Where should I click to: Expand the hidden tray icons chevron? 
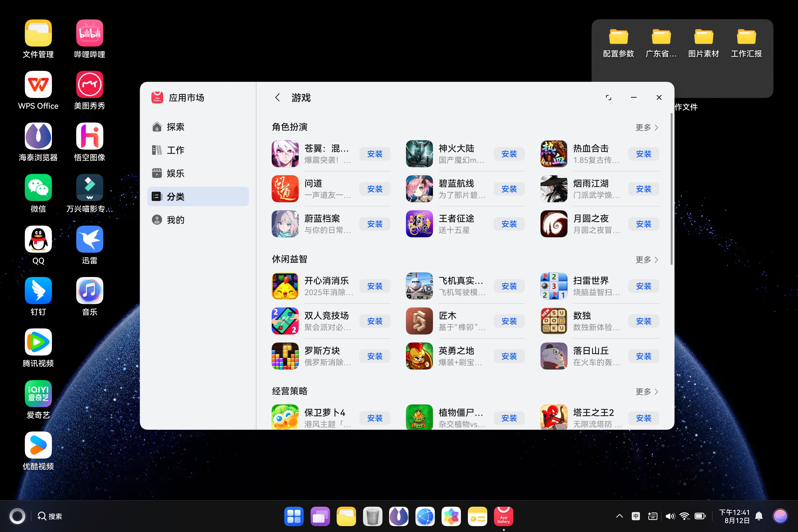[x=619, y=516]
